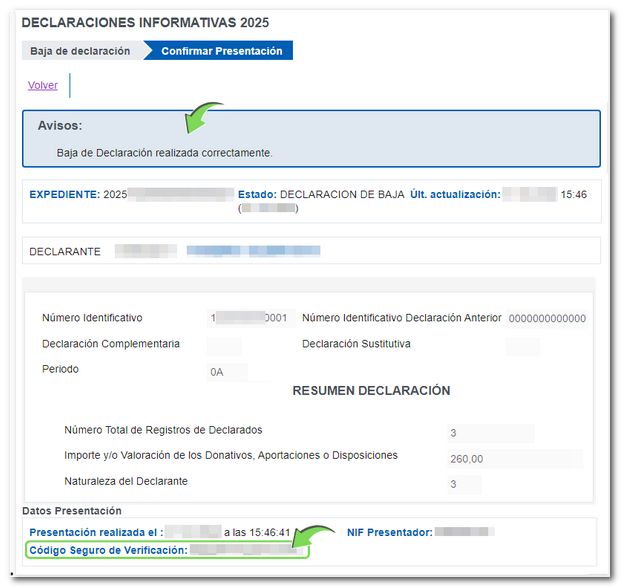Click the Número Identificativo field
The image size is (621, 588).
[249, 318]
